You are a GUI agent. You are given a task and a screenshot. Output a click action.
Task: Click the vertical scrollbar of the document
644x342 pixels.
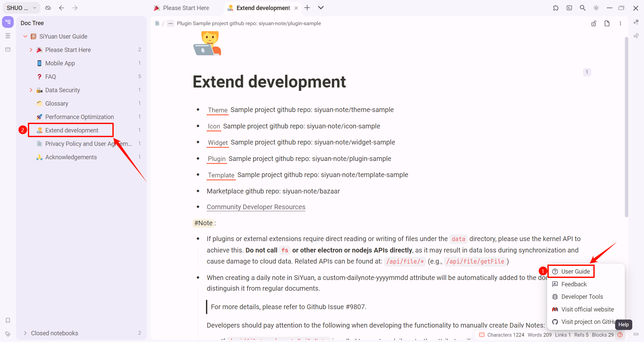point(626,127)
